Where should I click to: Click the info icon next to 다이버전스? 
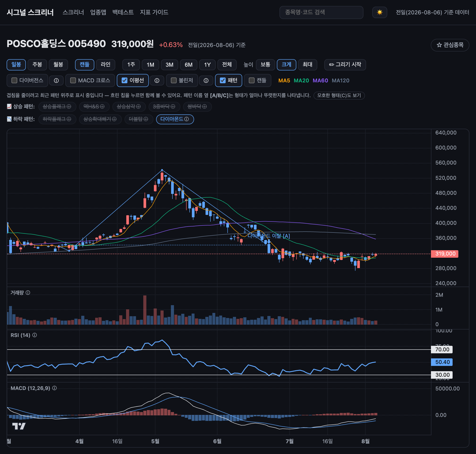coord(56,81)
